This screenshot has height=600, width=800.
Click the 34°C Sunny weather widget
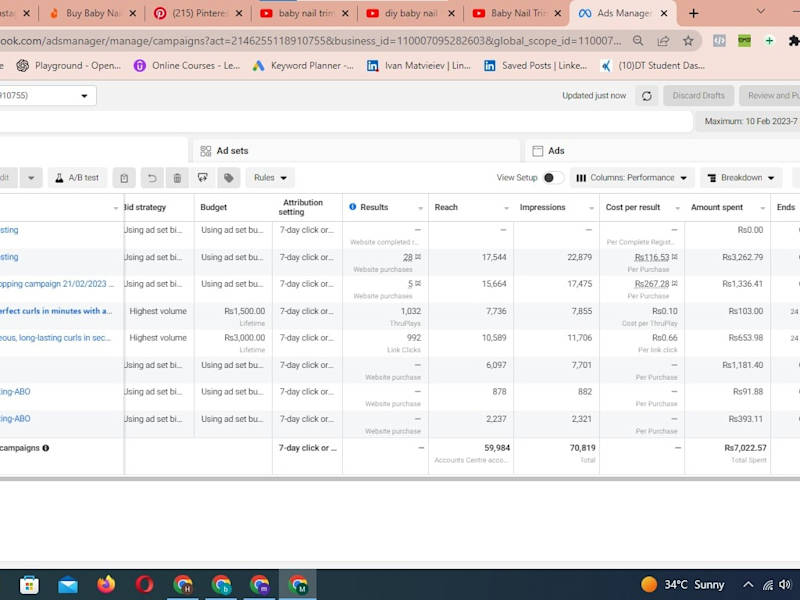[x=683, y=585]
